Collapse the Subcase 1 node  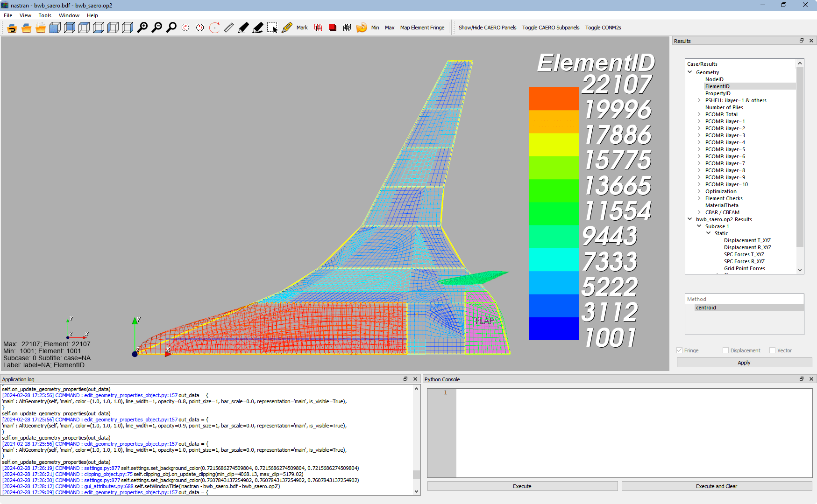tap(699, 226)
